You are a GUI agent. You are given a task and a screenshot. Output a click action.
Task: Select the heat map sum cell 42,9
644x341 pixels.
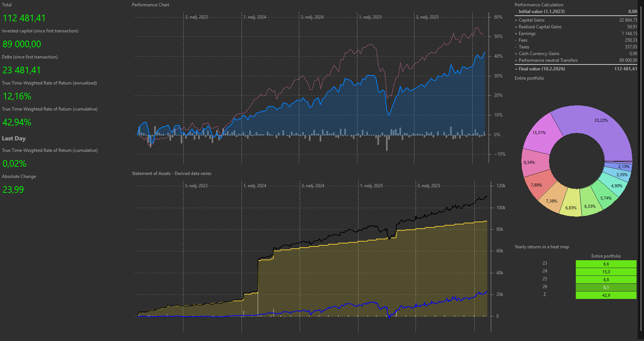[606, 295]
